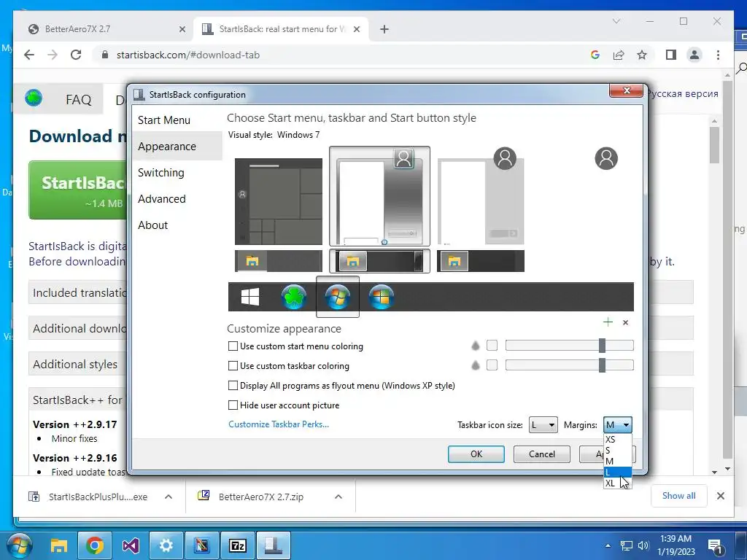Open Chrome browser menu (three dots)
Screen dimensions: 747x560
(x=718, y=55)
